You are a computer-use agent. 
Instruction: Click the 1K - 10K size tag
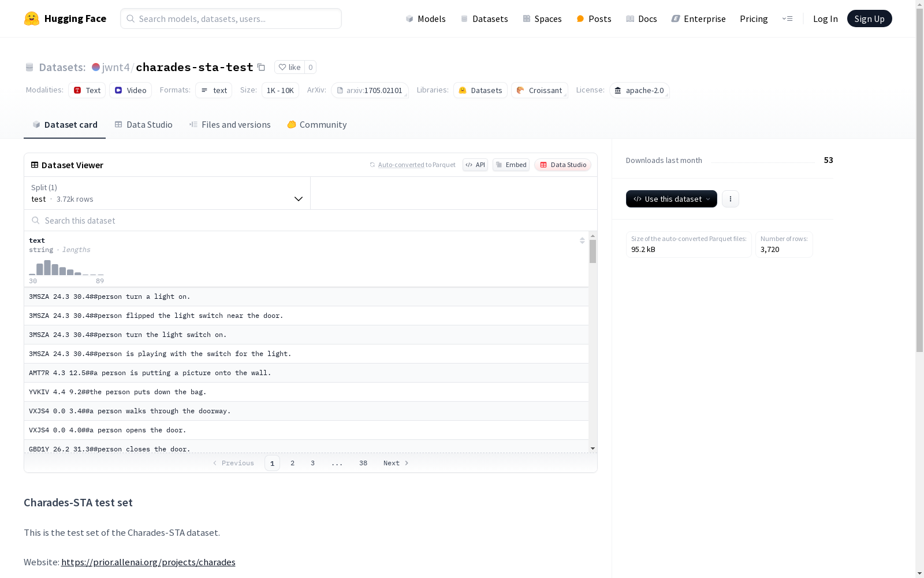point(280,90)
